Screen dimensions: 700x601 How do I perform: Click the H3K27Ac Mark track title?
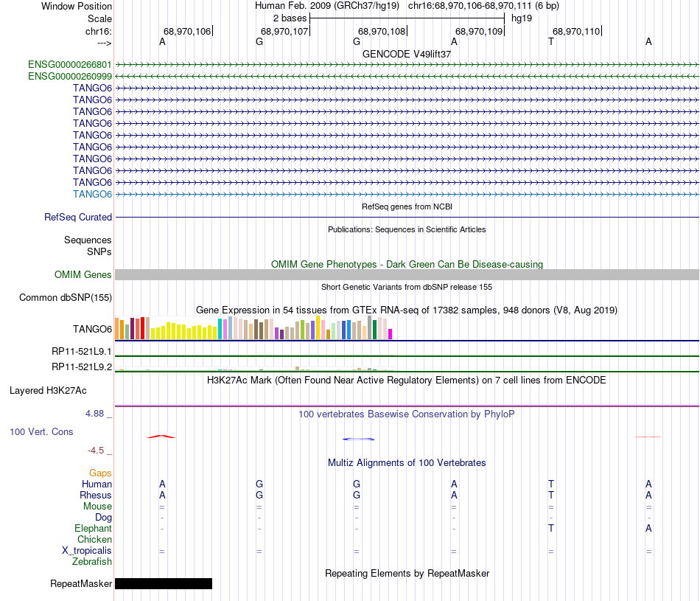[407, 381]
